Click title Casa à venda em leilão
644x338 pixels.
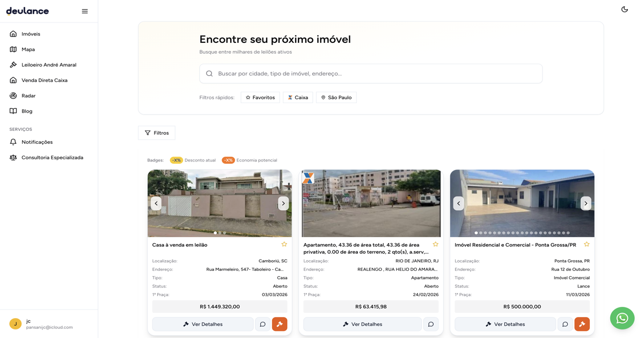coord(180,245)
